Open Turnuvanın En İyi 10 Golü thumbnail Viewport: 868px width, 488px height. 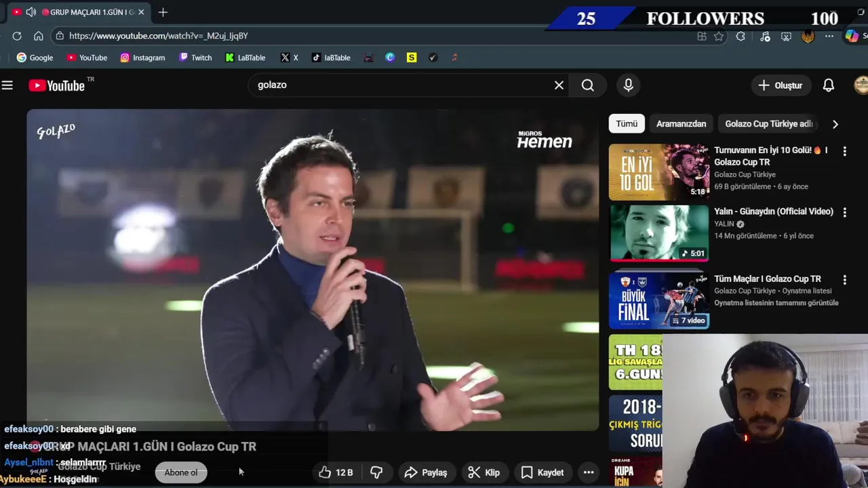[x=658, y=172]
